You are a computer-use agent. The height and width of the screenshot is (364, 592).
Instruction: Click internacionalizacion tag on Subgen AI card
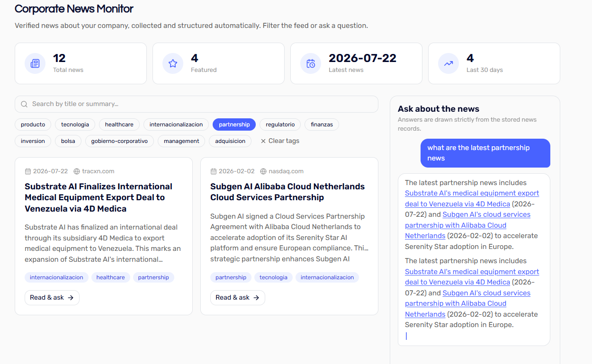click(x=327, y=277)
